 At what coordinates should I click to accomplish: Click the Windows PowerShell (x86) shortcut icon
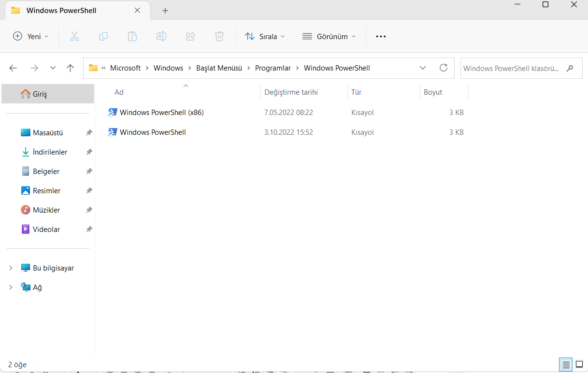tap(113, 112)
